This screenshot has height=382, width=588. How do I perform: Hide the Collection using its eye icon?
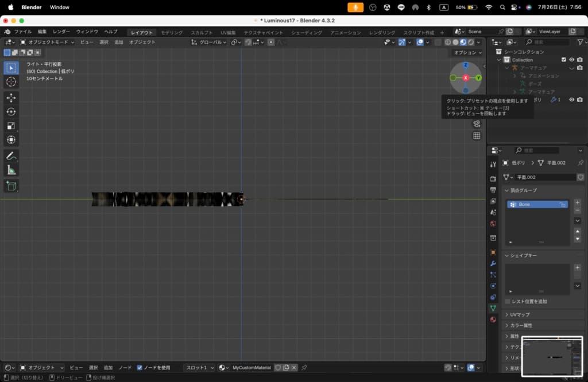click(x=571, y=60)
